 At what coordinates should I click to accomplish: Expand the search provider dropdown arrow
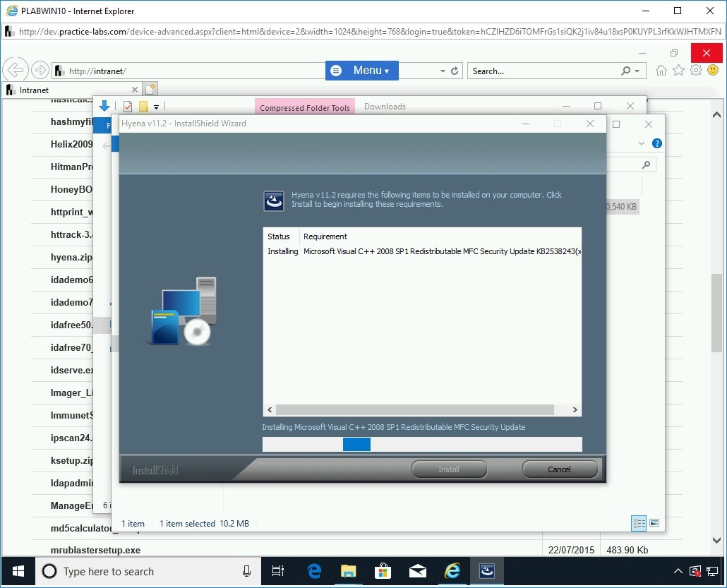click(x=637, y=71)
